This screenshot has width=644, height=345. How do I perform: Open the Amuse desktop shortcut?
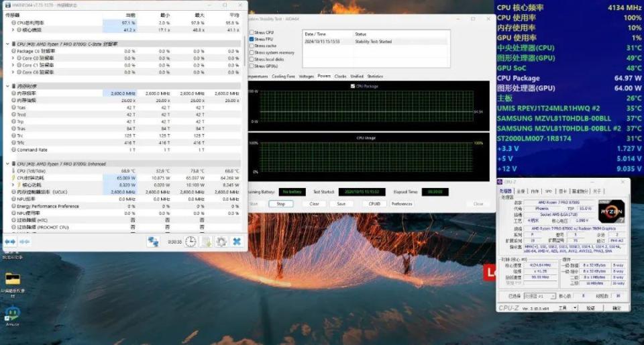pos(12,315)
